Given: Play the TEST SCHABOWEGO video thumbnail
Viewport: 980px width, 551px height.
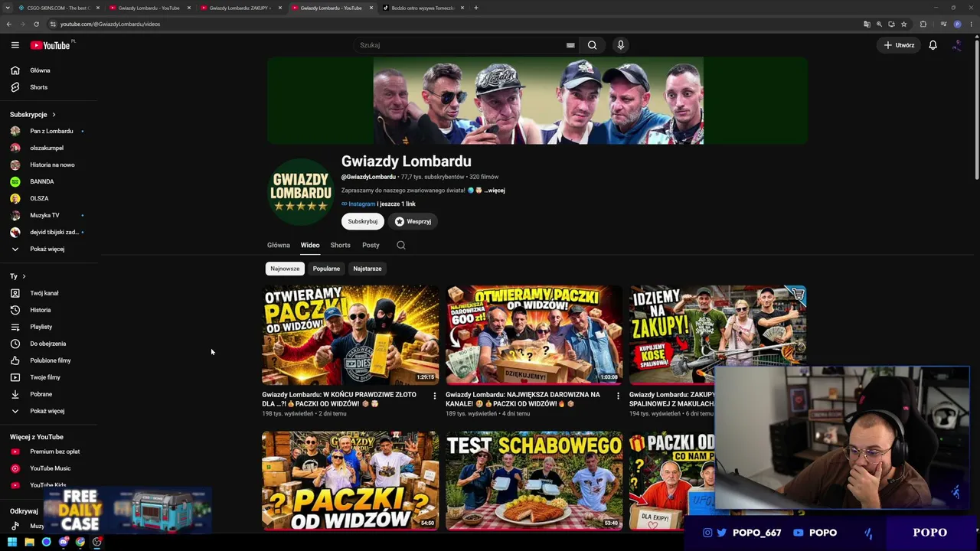Looking at the screenshot, I should 534,481.
